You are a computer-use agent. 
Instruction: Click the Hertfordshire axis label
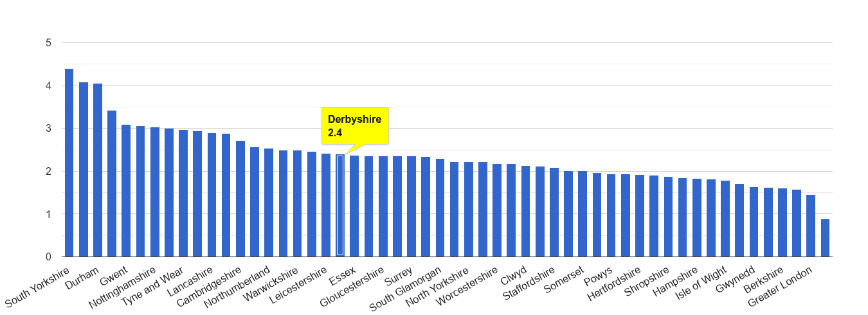click(613, 283)
